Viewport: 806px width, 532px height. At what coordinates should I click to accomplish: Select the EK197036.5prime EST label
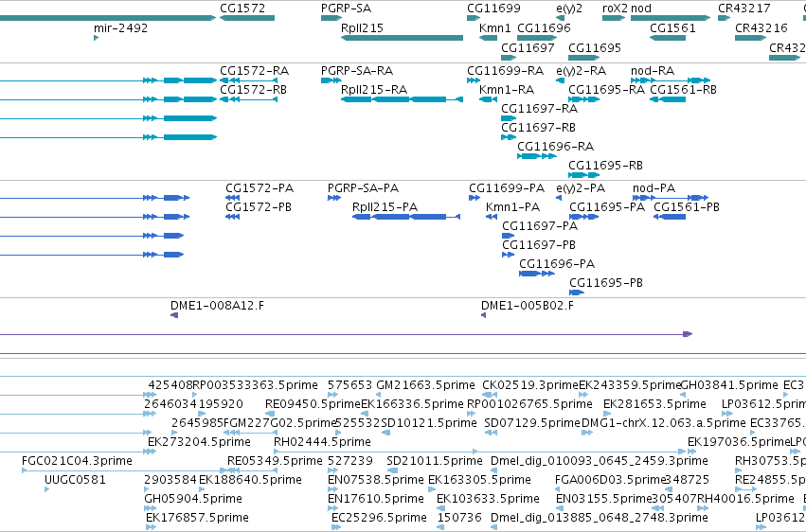[x=738, y=442]
